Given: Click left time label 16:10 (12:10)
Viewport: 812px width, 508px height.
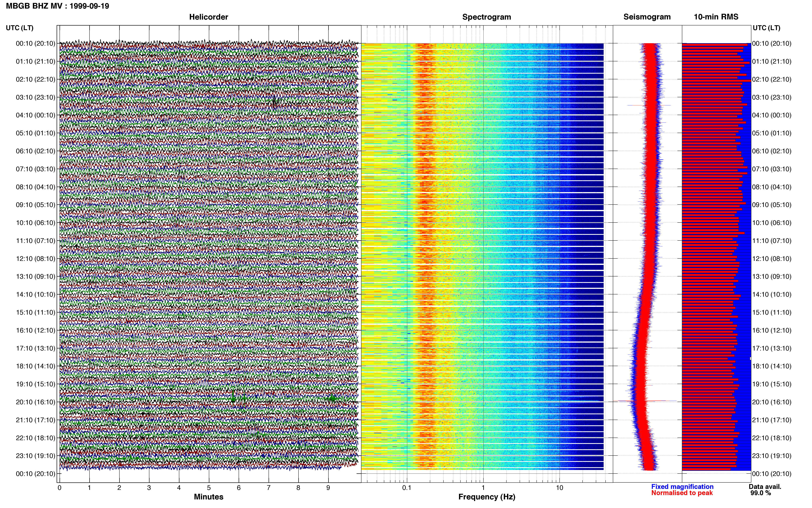Looking at the screenshot, I should [36, 330].
